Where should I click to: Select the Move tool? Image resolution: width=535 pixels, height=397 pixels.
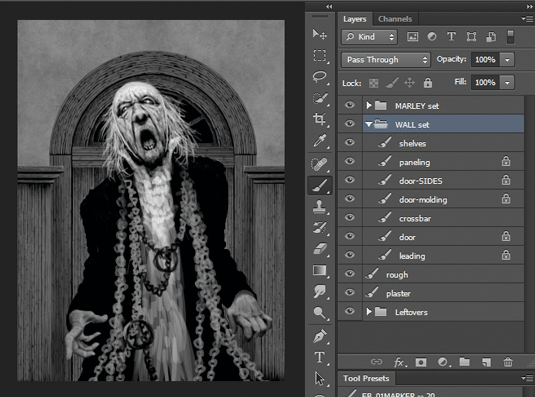tap(319, 34)
